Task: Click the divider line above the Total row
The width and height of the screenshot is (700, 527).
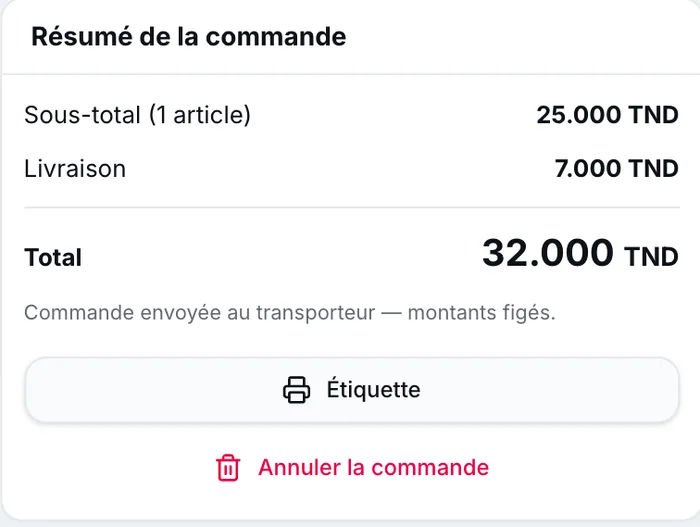Action: click(x=352, y=208)
